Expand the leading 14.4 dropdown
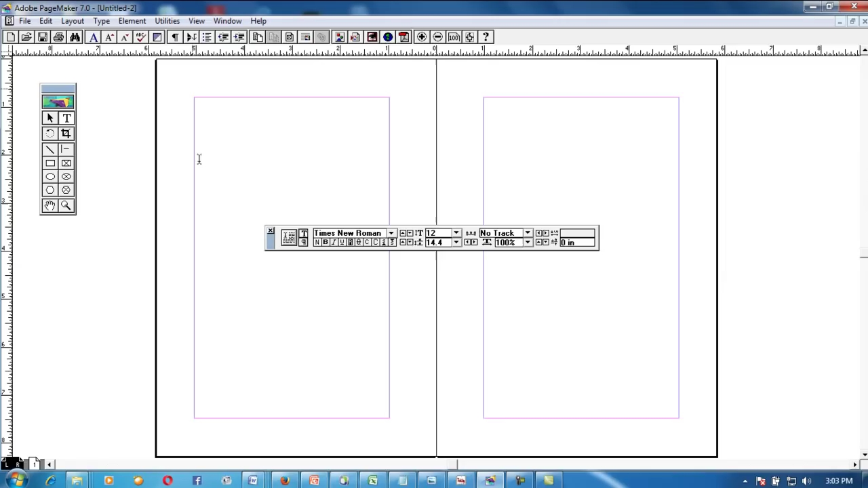 pos(457,242)
